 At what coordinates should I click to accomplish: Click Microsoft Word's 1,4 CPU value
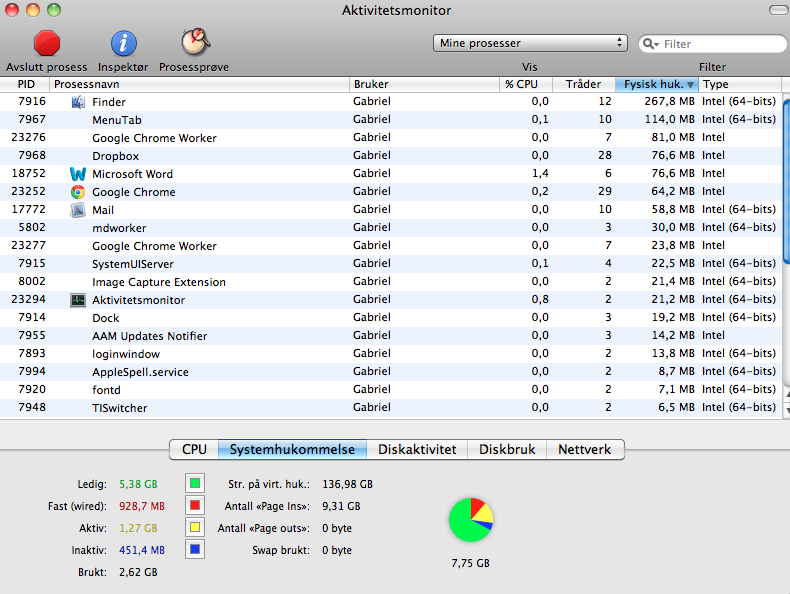[x=540, y=173]
